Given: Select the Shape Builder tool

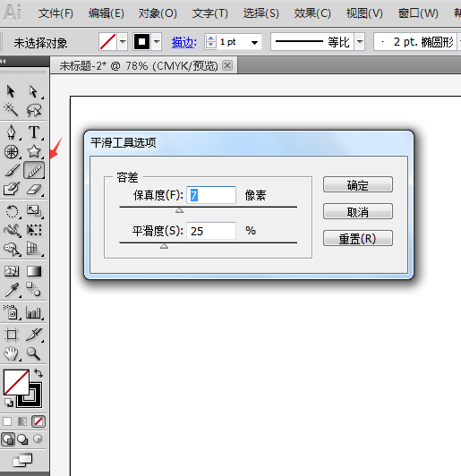Looking at the screenshot, I should pos(13,249).
